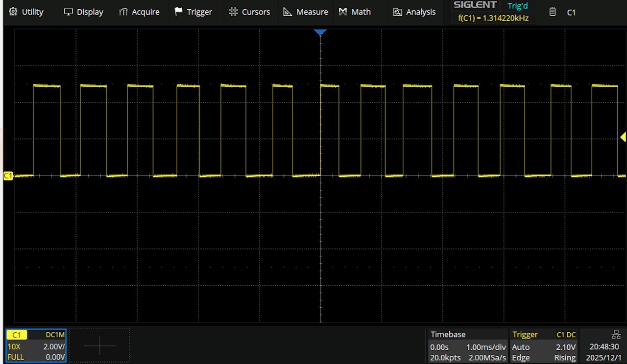Screen dimensions: 627x364
Task: Click the f(C1) frequency counter readout
Action: click(493, 18)
